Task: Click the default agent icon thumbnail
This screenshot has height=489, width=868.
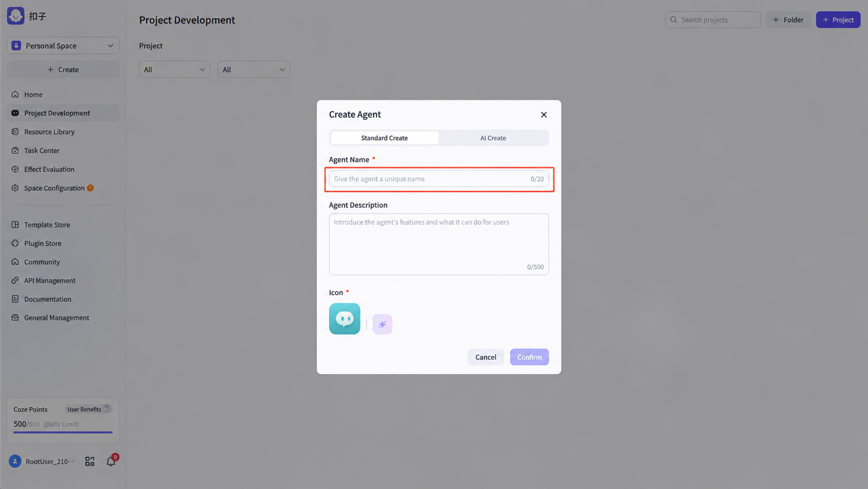Action: pyautogui.click(x=345, y=319)
